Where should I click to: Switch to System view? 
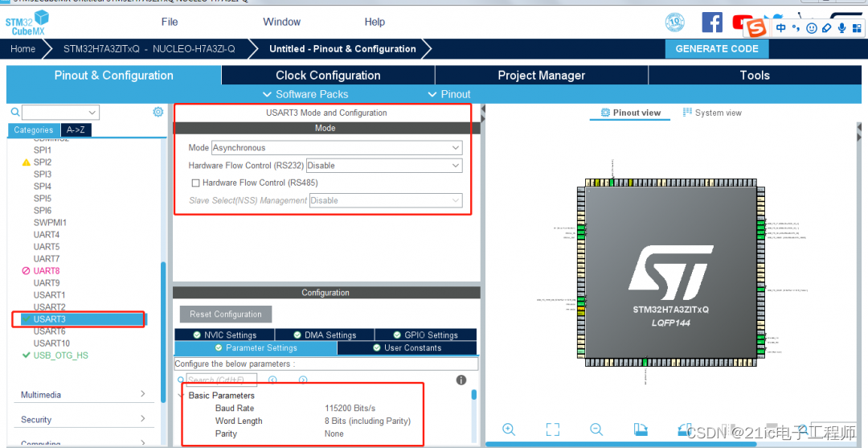[712, 113]
